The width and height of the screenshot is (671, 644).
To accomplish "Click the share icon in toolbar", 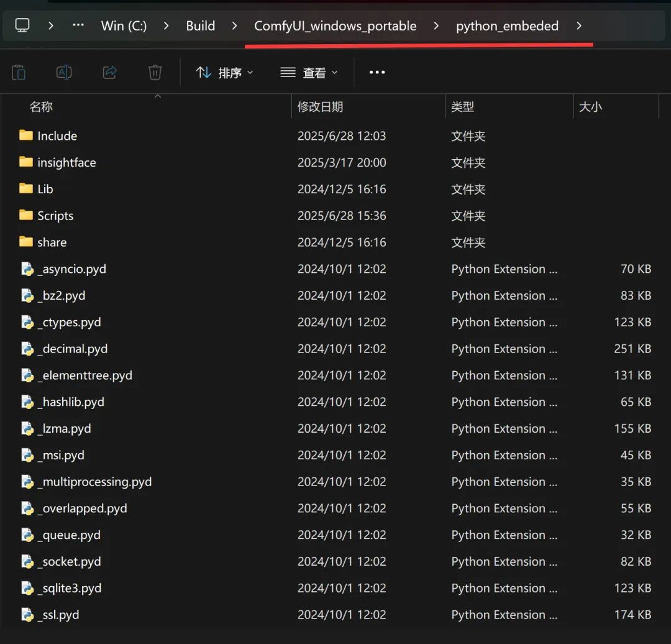I will (x=110, y=72).
